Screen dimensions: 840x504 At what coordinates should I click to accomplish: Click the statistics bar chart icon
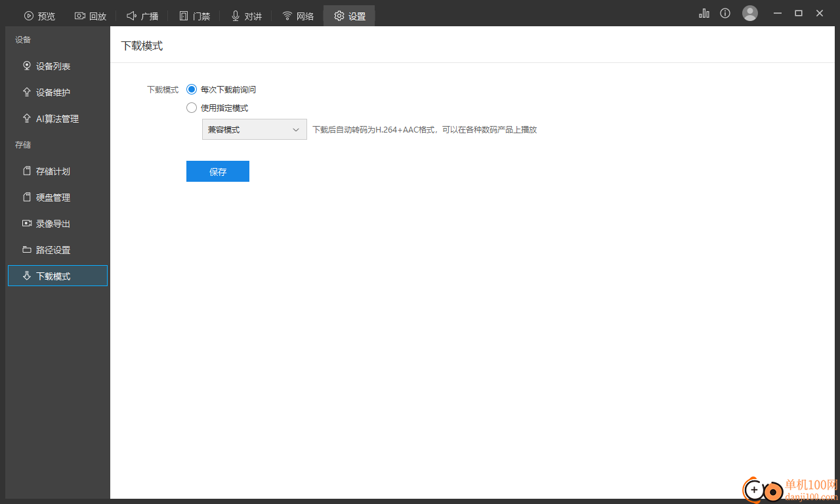[x=704, y=13]
